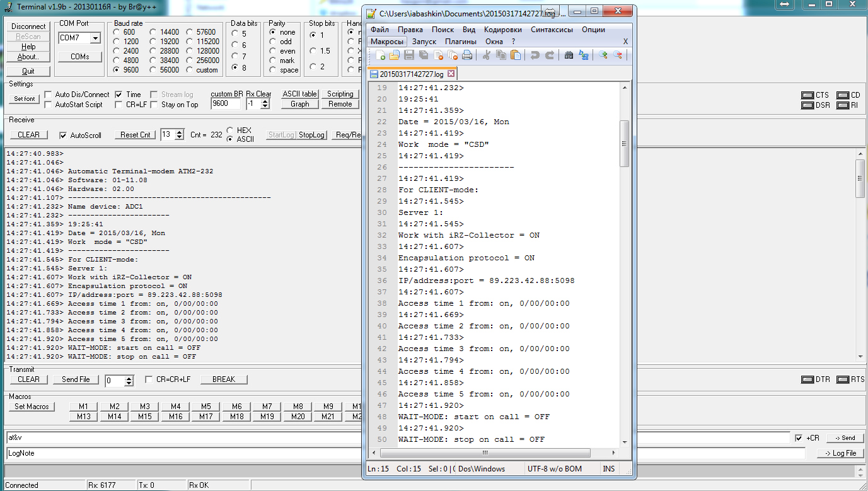Click the Zoom Out magnifier icon
Image resolution: width=868 pixels, height=491 pixels.
pyautogui.click(x=618, y=55)
